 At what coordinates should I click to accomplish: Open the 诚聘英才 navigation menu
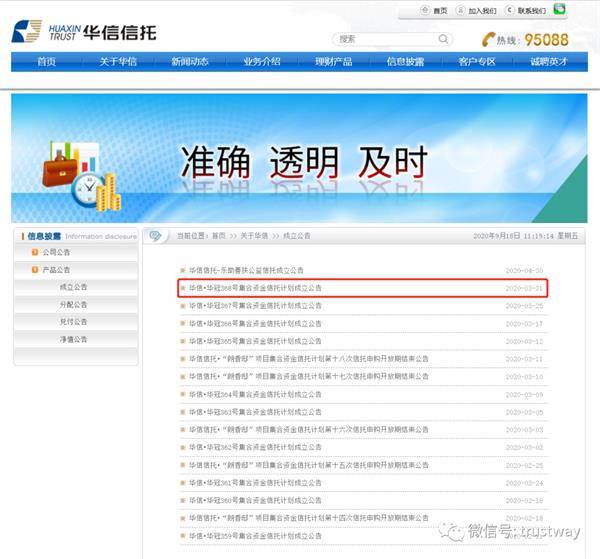(x=548, y=62)
